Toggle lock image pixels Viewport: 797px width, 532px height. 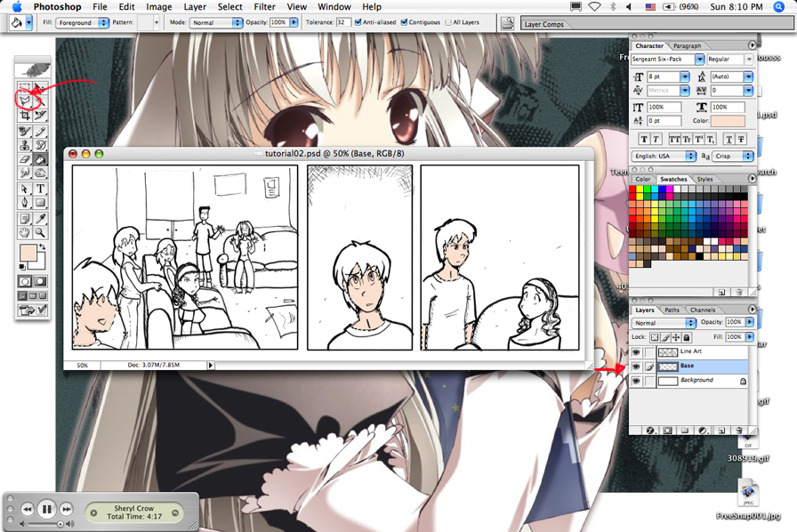pos(665,337)
